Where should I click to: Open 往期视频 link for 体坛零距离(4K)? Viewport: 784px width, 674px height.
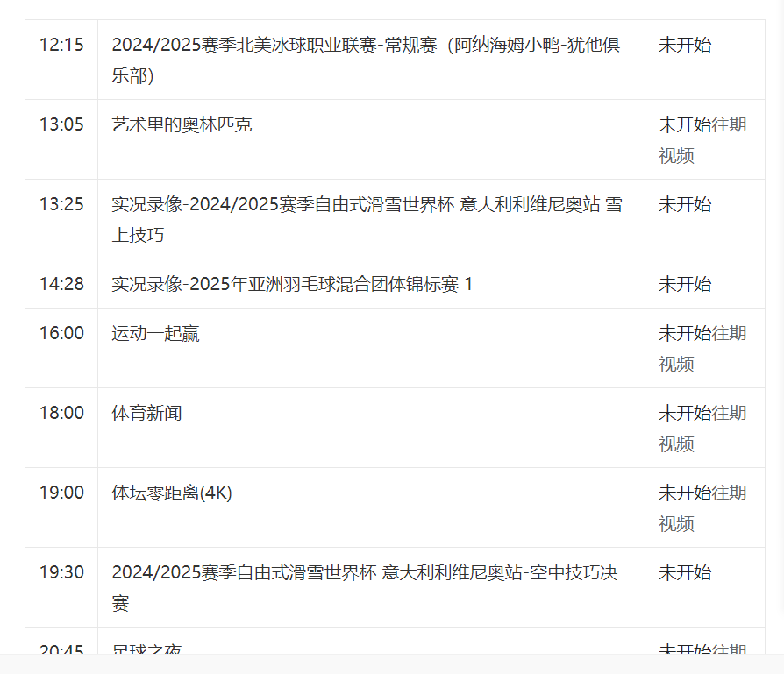(x=702, y=508)
